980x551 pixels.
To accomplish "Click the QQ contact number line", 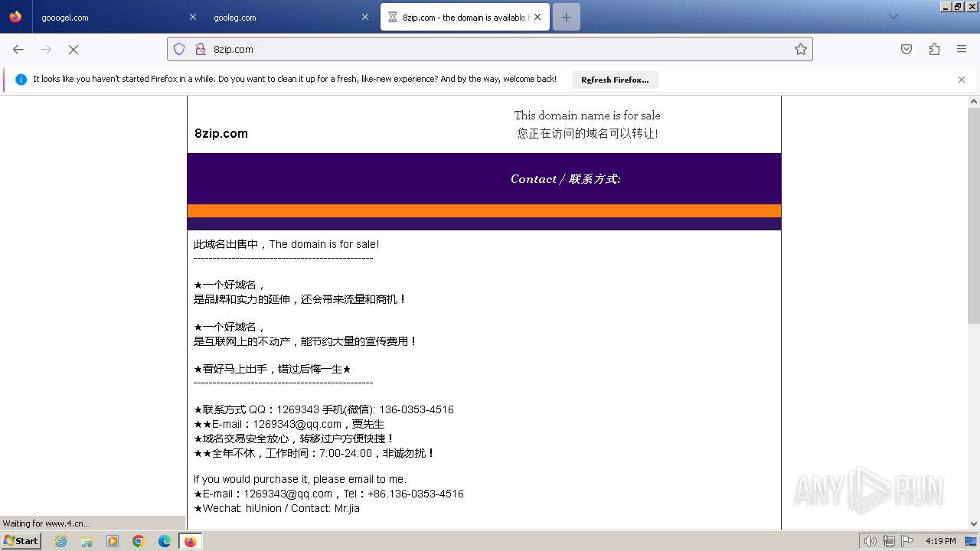I will [x=324, y=409].
